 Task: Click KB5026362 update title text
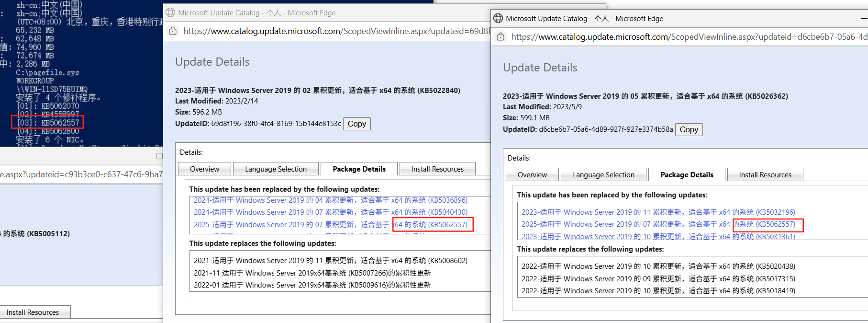pyautogui.click(x=645, y=96)
